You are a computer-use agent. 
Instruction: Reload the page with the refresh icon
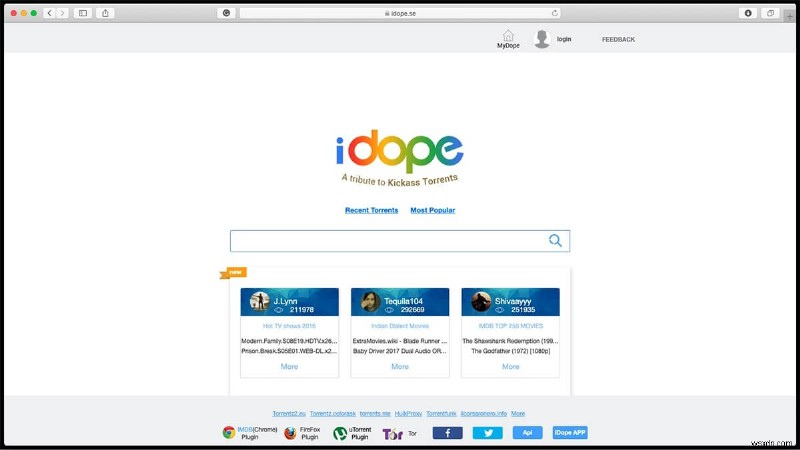pyautogui.click(x=555, y=13)
